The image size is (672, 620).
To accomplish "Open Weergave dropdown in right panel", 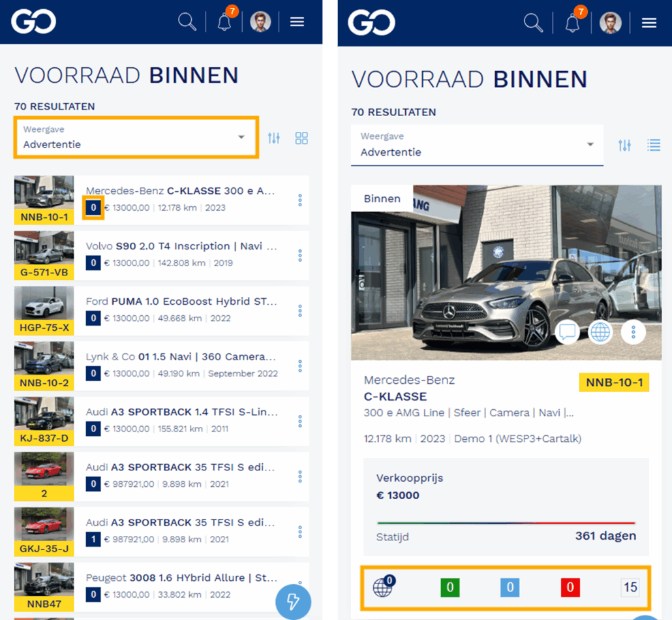I will pyautogui.click(x=477, y=145).
